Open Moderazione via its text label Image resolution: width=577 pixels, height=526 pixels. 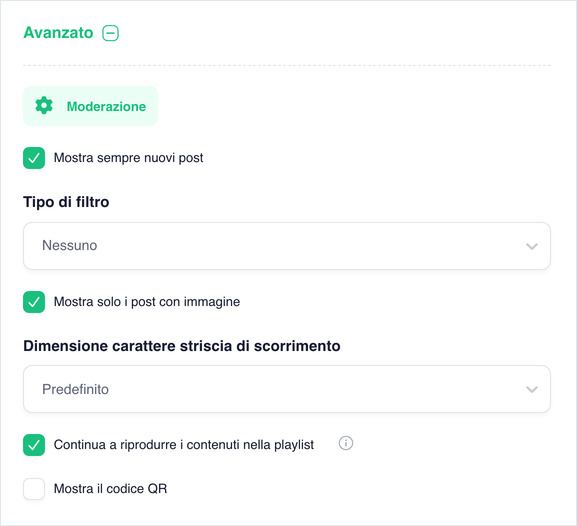(106, 106)
